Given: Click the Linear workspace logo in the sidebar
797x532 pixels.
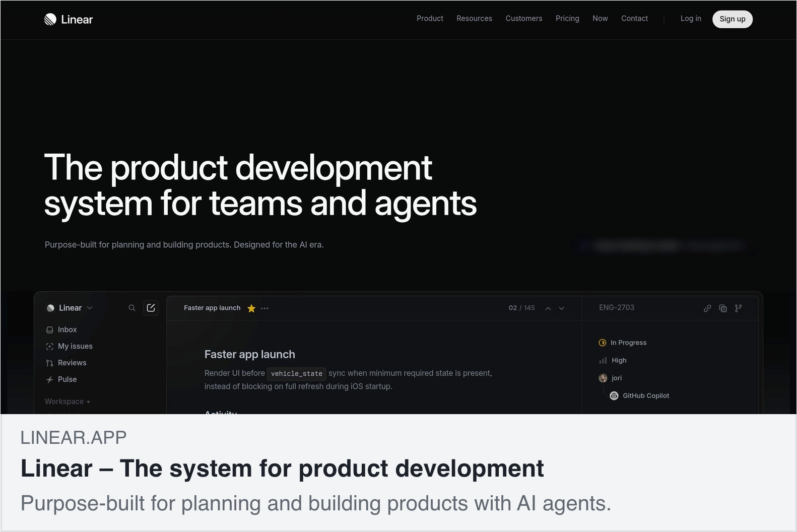Looking at the screenshot, I should pyautogui.click(x=50, y=308).
